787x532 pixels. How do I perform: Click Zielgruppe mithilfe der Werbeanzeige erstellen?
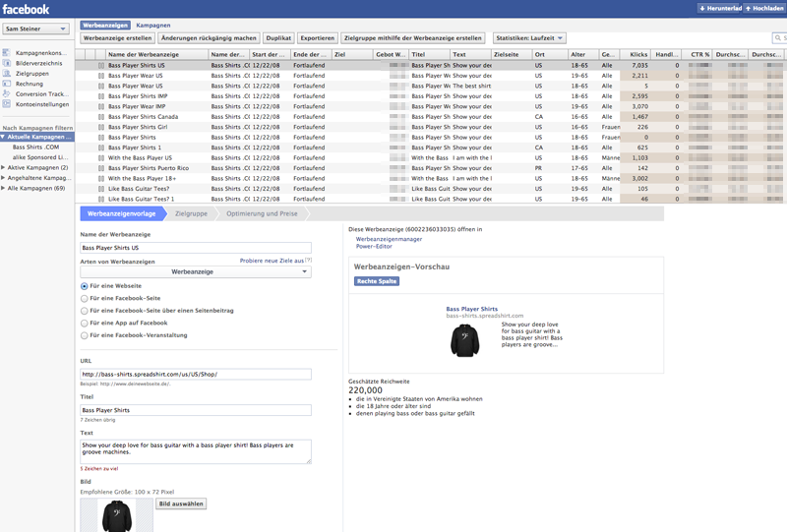[413, 38]
